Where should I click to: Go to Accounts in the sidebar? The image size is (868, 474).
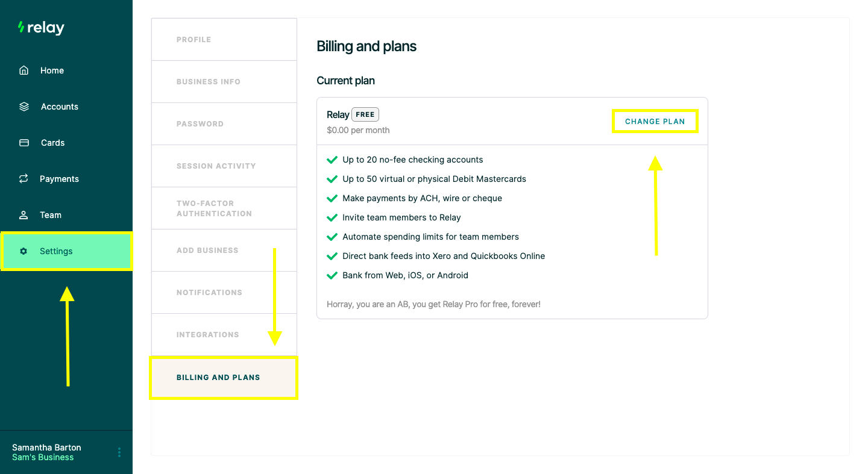pyautogui.click(x=66, y=107)
